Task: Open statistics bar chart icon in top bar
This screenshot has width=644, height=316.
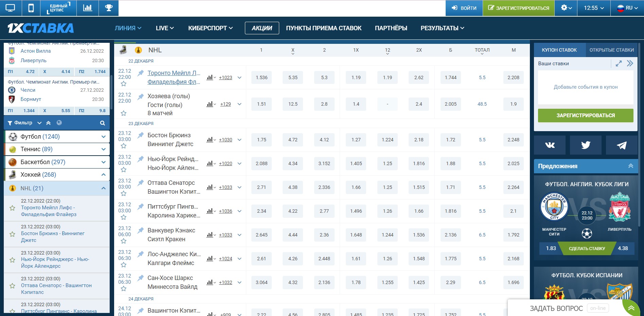Action: coord(88,8)
